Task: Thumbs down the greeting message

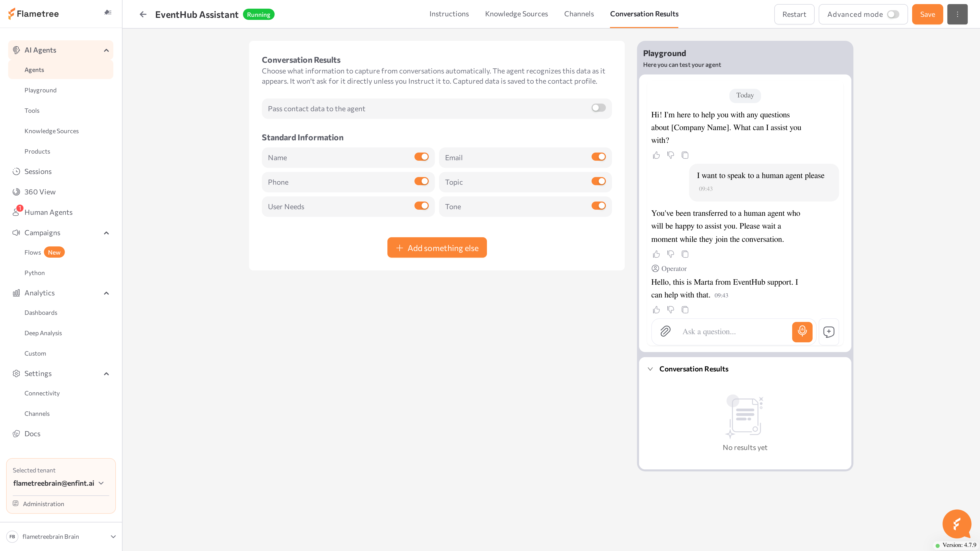Action: tap(671, 155)
